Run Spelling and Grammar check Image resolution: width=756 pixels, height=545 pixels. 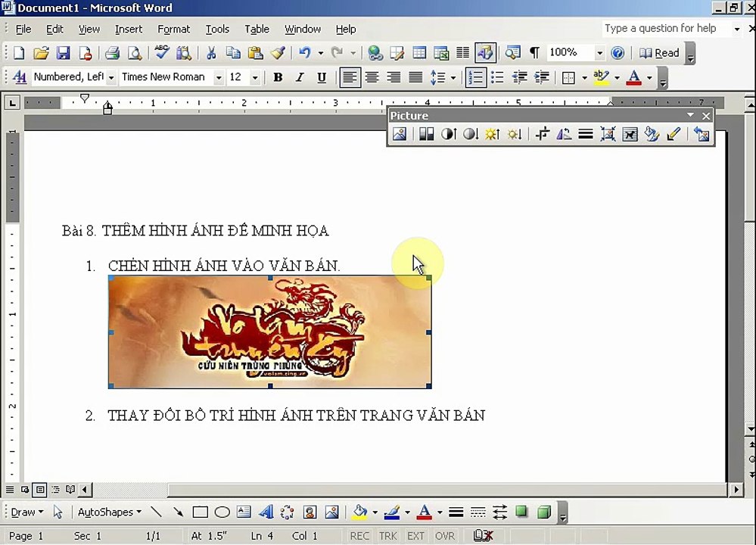click(161, 52)
